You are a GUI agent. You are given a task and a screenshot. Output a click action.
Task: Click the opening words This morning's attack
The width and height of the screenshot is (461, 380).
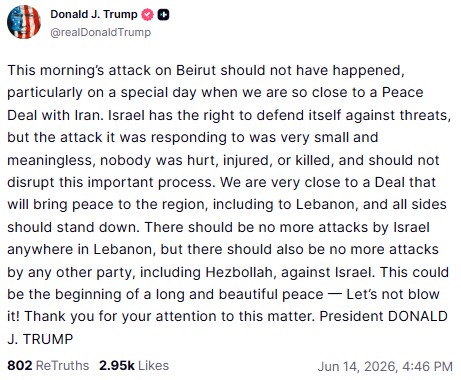(x=79, y=70)
